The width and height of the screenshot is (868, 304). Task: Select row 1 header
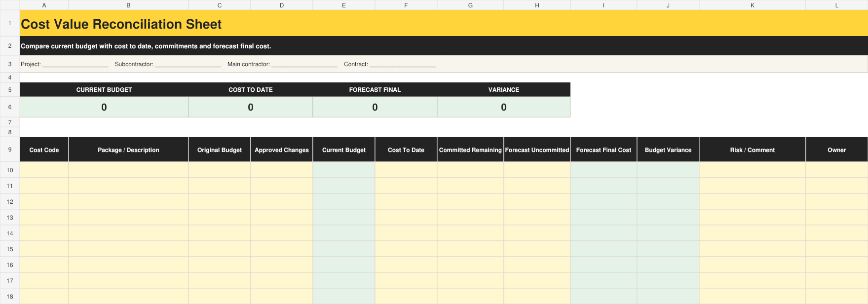tap(10, 23)
